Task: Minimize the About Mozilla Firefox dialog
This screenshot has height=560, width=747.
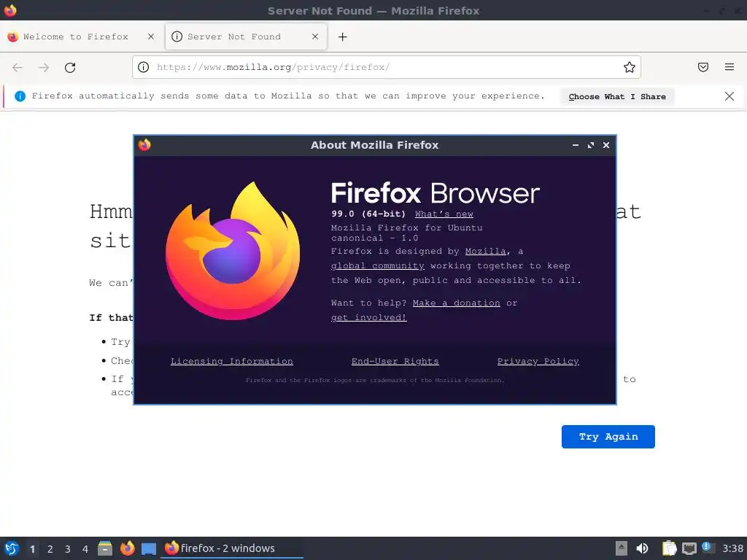Action: (576, 145)
